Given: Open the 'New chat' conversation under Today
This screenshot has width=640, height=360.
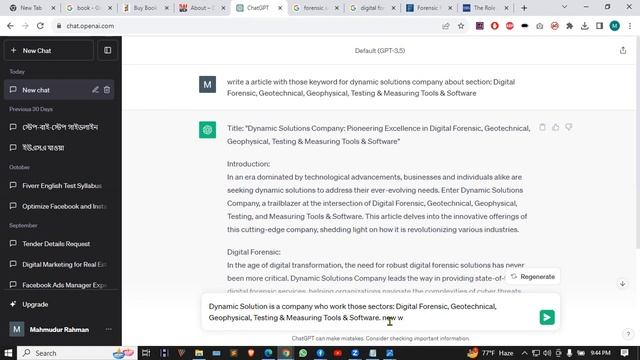Looking at the screenshot, I should (x=59, y=90).
